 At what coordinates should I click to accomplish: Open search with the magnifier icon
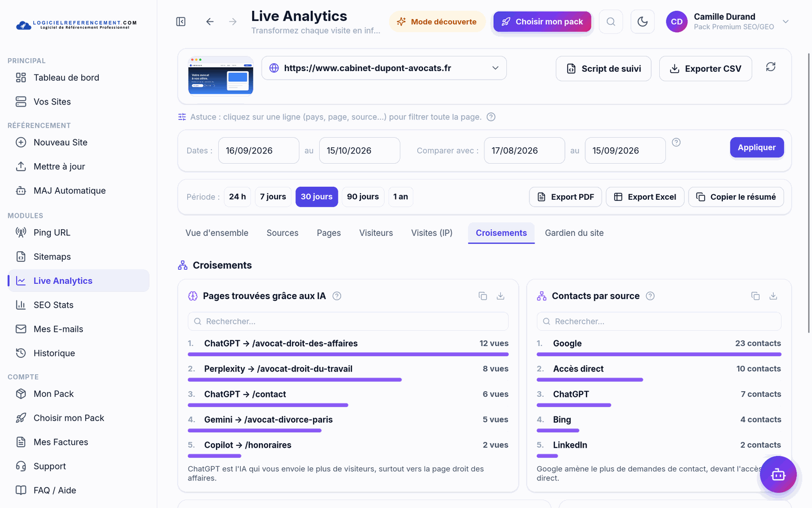click(x=611, y=21)
